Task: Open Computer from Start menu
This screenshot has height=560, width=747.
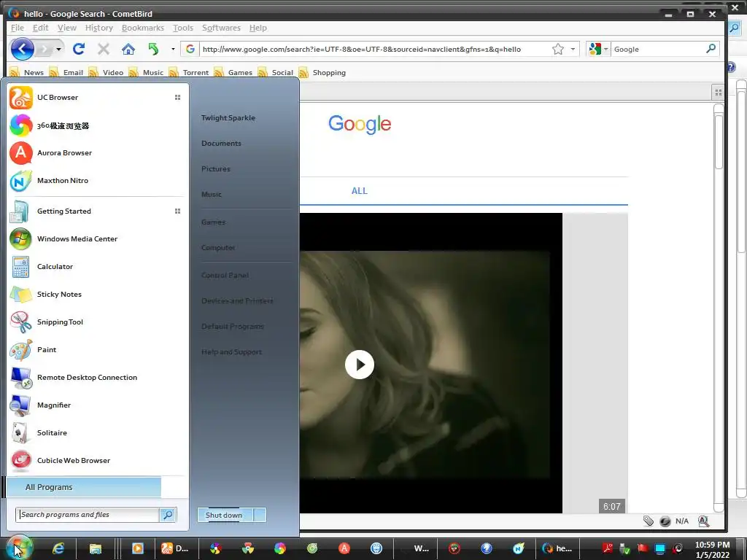Action: tap(217, 248)
